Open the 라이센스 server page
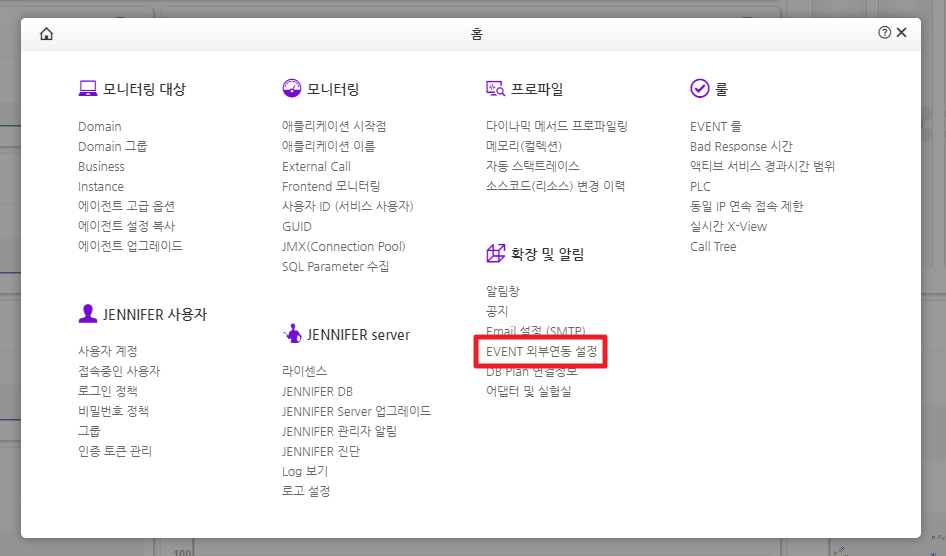This screenshot has width=946, height=556. point(304,371)
